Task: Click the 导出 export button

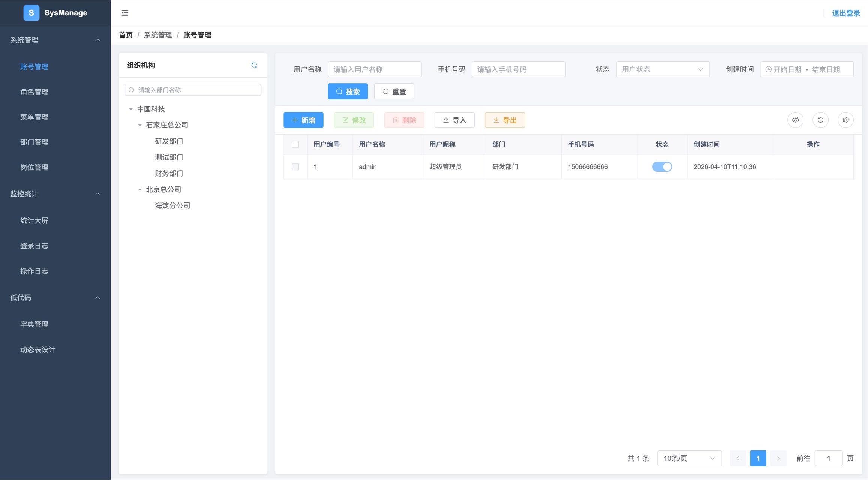Action: [x=505, y=120]
